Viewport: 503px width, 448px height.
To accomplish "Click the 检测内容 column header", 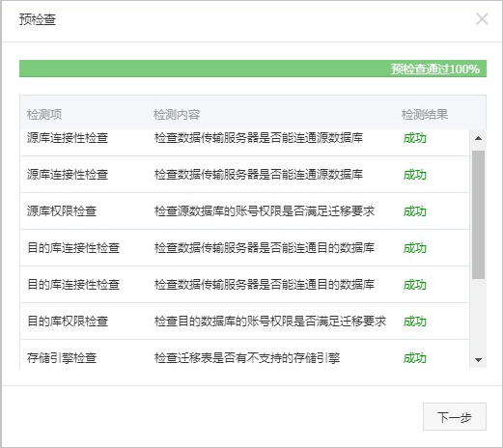I will click(x=177, y=115).
